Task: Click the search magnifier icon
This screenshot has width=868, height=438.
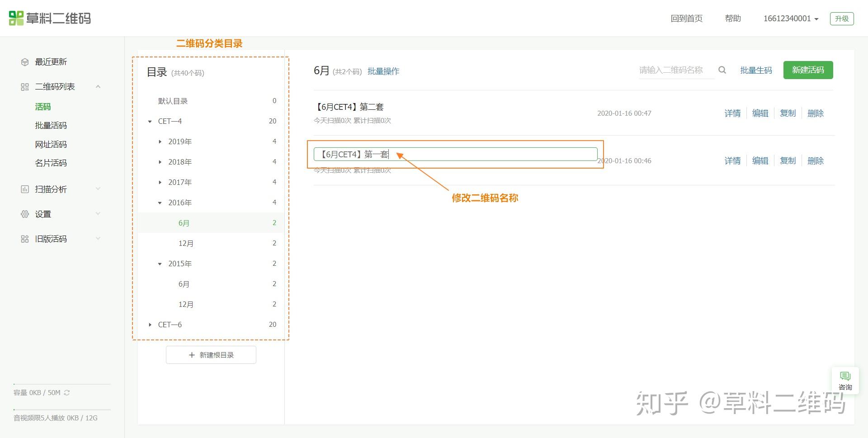Action: click(722, 70)
